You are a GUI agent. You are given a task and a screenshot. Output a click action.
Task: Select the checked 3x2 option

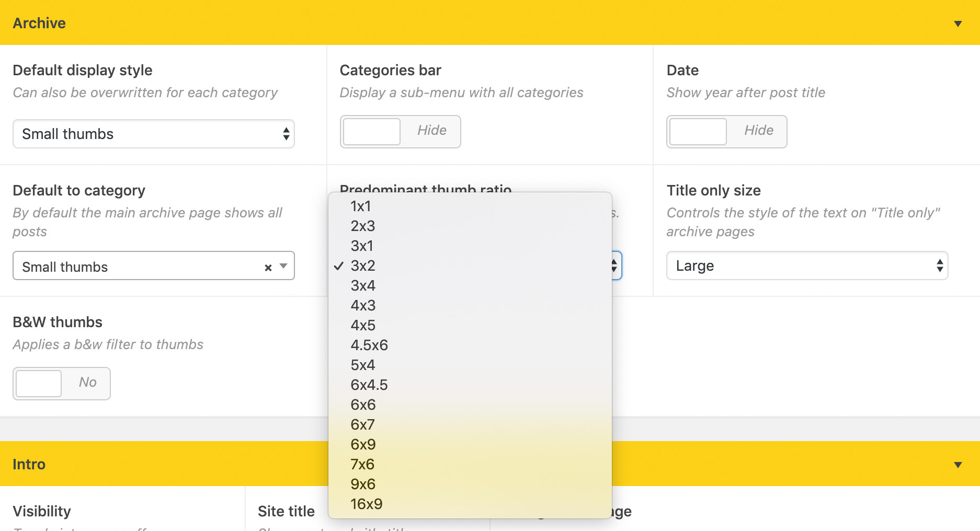point(363,266)
